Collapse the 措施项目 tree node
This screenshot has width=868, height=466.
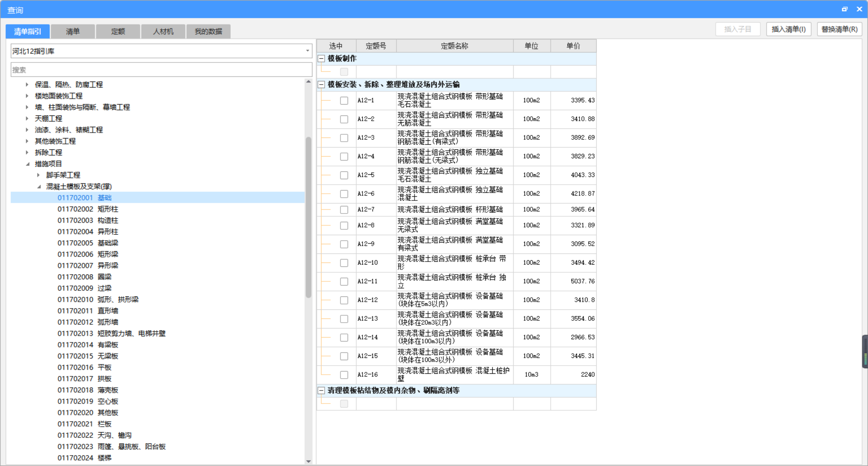point(27,164)
